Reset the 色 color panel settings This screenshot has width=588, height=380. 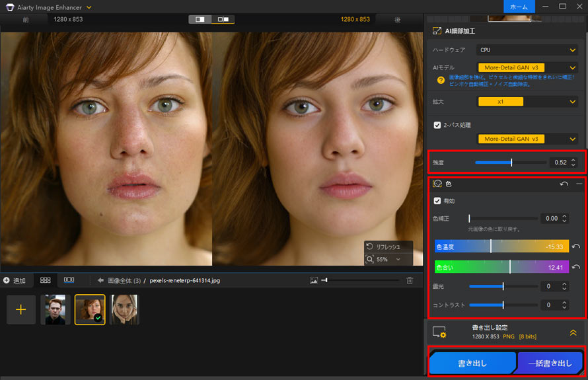(564, 184)
